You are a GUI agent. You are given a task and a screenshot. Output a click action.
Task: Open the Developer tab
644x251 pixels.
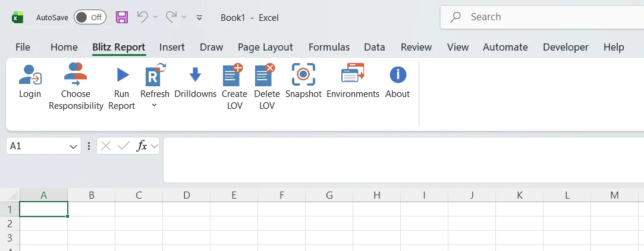566,47
